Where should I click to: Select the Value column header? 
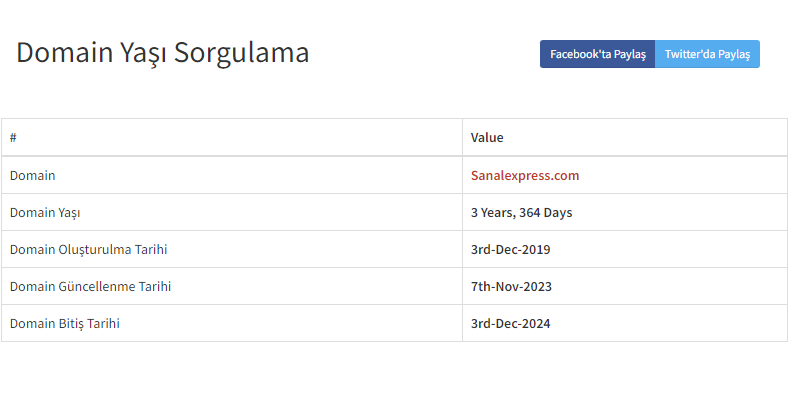tap(487, 137)
